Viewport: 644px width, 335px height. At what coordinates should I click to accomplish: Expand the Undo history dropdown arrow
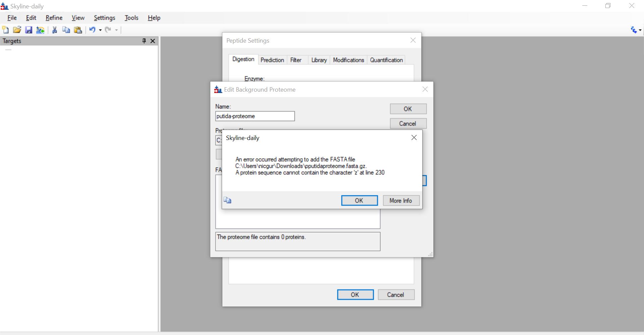click(100, 30)
